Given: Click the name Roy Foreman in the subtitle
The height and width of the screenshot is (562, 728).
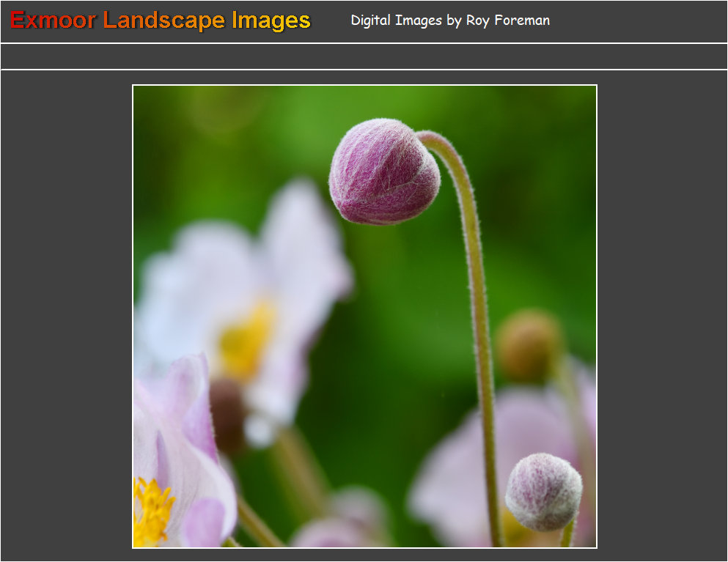Looking at the screenshot, I should pyautogui.click(x=507, y=21).
